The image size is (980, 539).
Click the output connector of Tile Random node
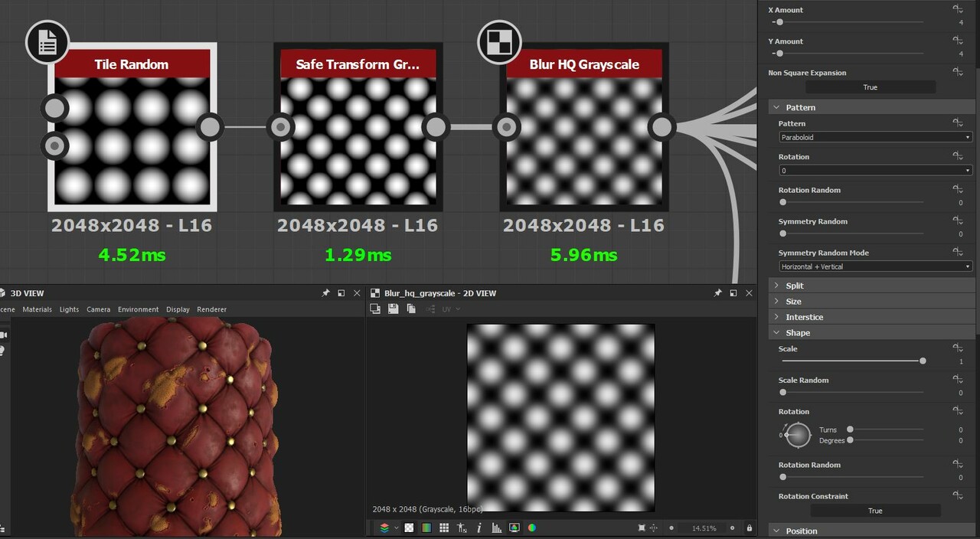coord(209,127)
